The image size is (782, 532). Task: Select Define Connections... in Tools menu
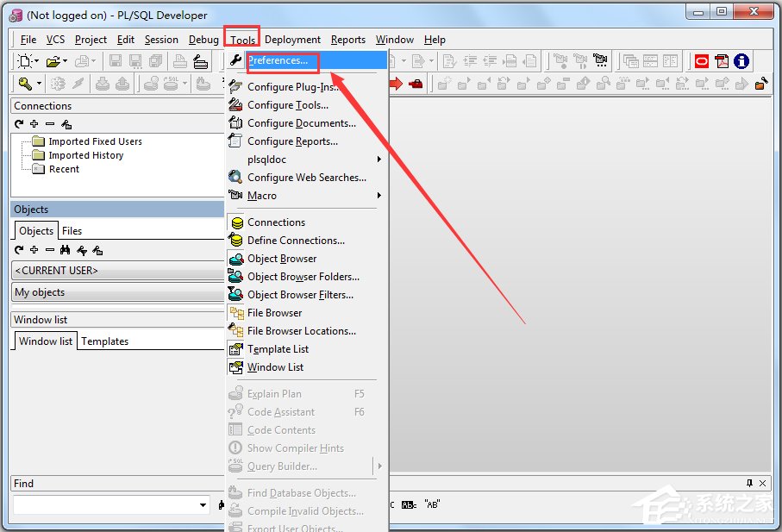point(307,241)
